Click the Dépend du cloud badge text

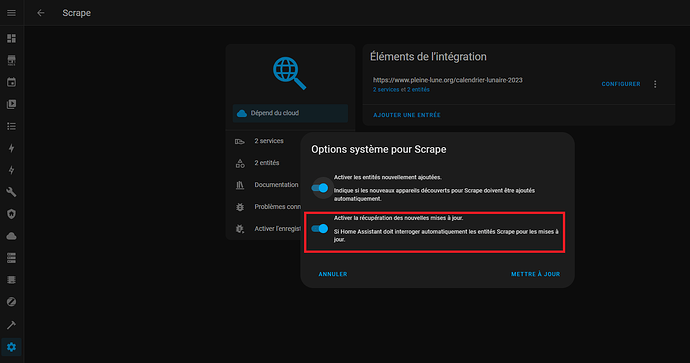[x=275, y=113]
